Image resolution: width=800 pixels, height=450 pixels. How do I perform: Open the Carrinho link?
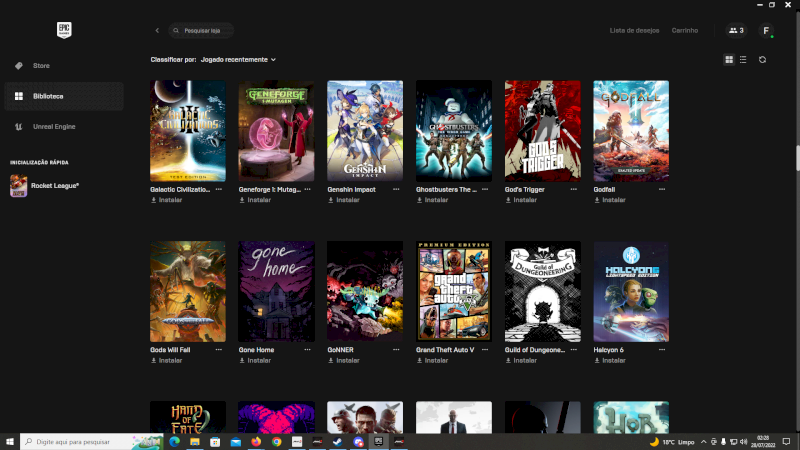click(x=685, y=31)
